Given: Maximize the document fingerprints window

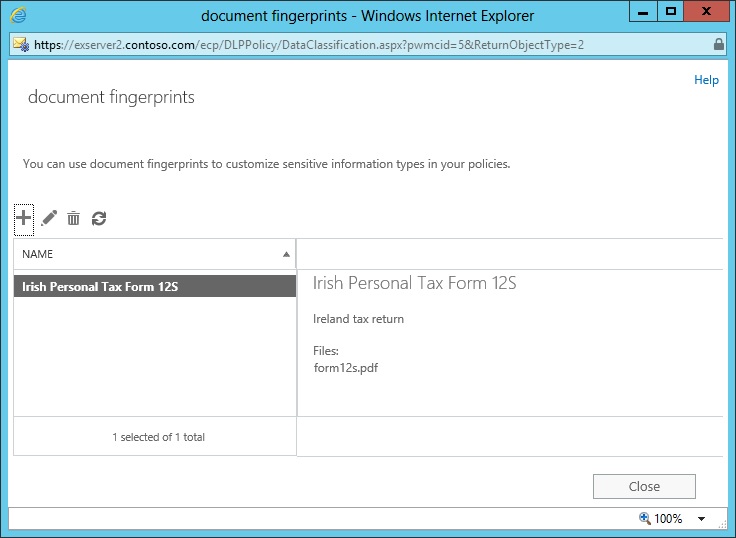Looking at the screenshot, I should [669, 12].
